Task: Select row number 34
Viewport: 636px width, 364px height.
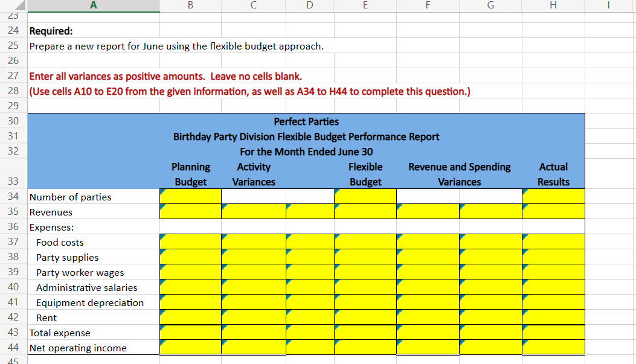Action: click(x=15, y=197)
